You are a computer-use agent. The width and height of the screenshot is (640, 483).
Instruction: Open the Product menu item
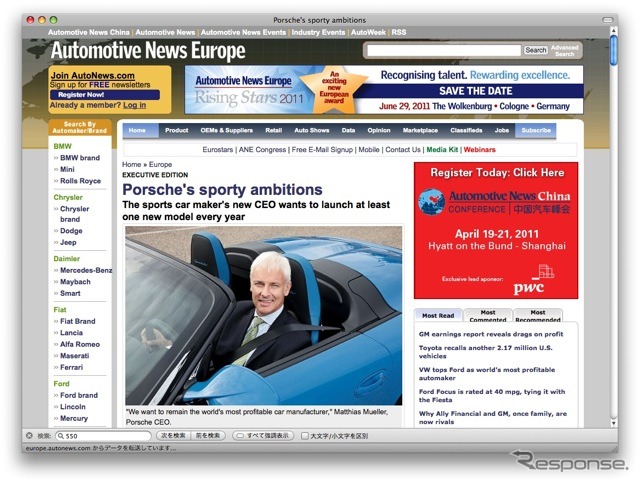pyautogui.click(x=176, y=130)
